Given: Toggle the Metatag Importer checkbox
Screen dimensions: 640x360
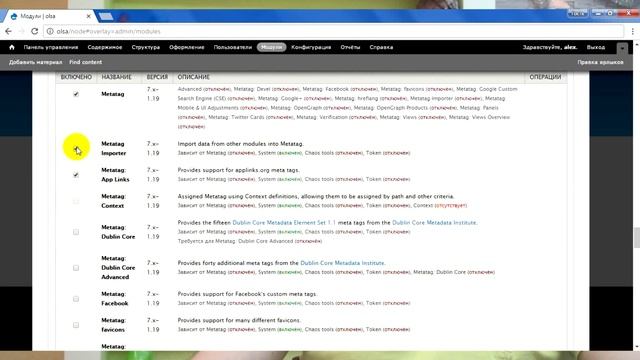Looking at the screenshot, I should [x=76, y=149].
